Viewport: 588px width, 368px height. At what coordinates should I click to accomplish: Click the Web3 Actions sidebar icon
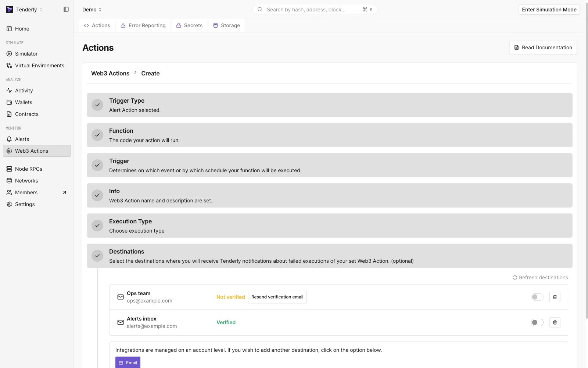click(9, 151)
